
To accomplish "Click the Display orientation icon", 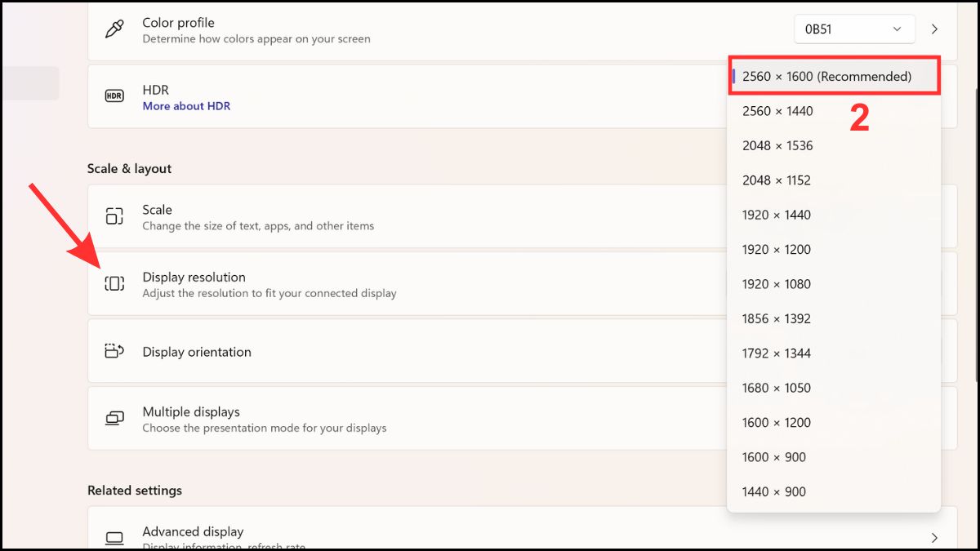I will coord(114,352).
